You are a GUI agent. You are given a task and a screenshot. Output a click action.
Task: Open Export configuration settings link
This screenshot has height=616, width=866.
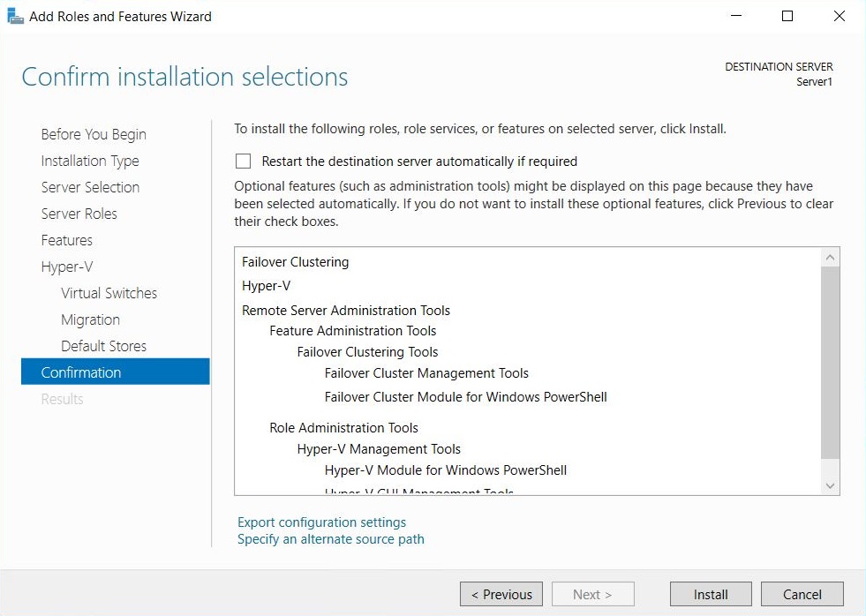coord(321,522)
